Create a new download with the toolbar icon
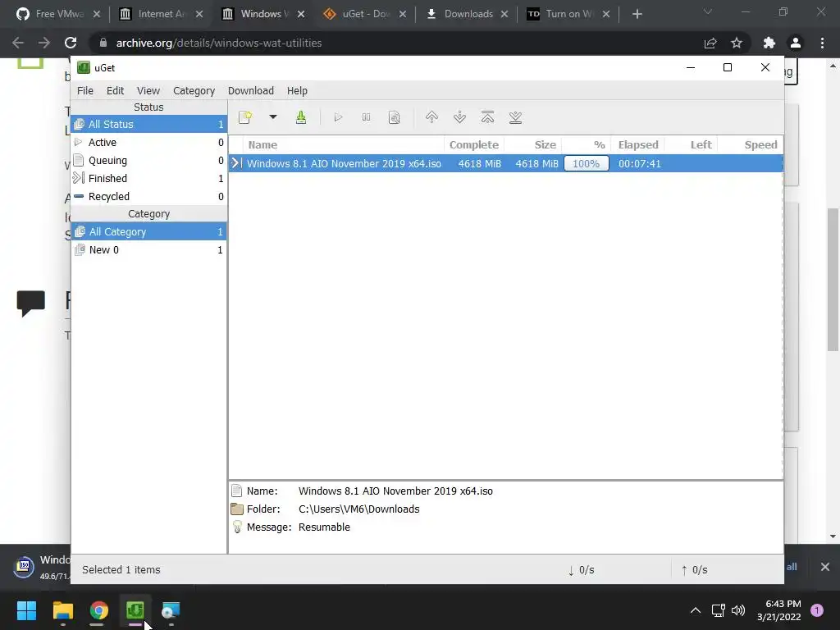This screenshot has height=630, width=840. 245,117
